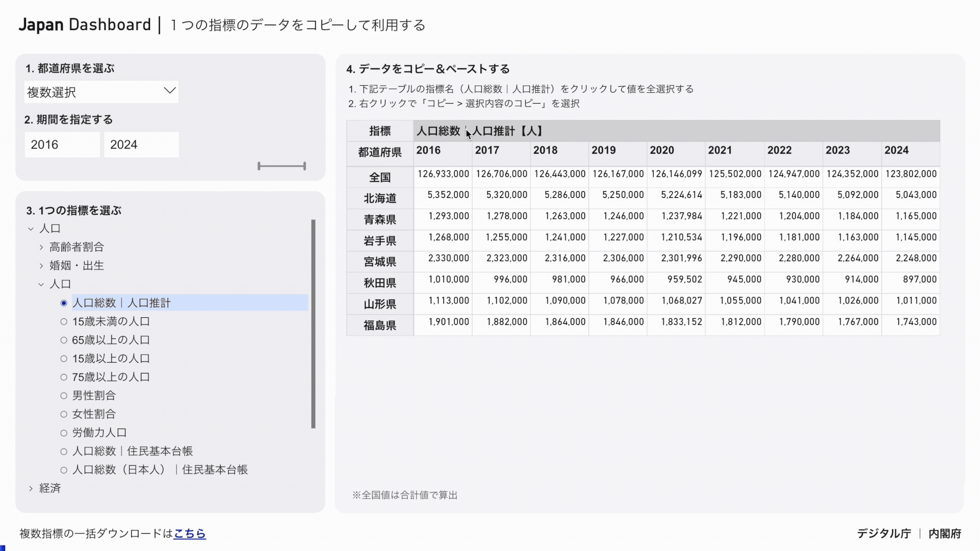Click the 青森県 row header

(380, 220)
